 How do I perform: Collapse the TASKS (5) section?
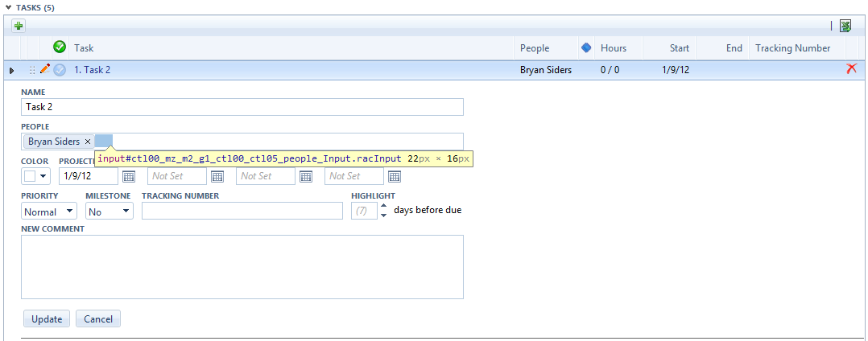point(8,7)
